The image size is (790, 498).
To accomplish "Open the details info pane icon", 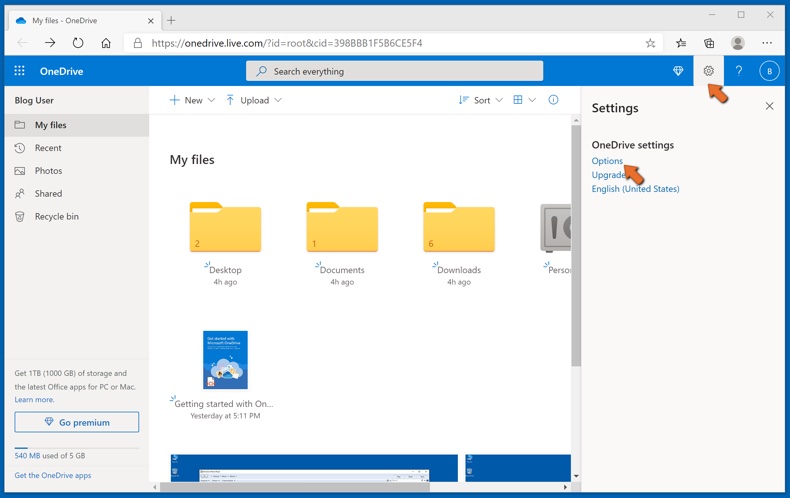I will coord(553,100).
